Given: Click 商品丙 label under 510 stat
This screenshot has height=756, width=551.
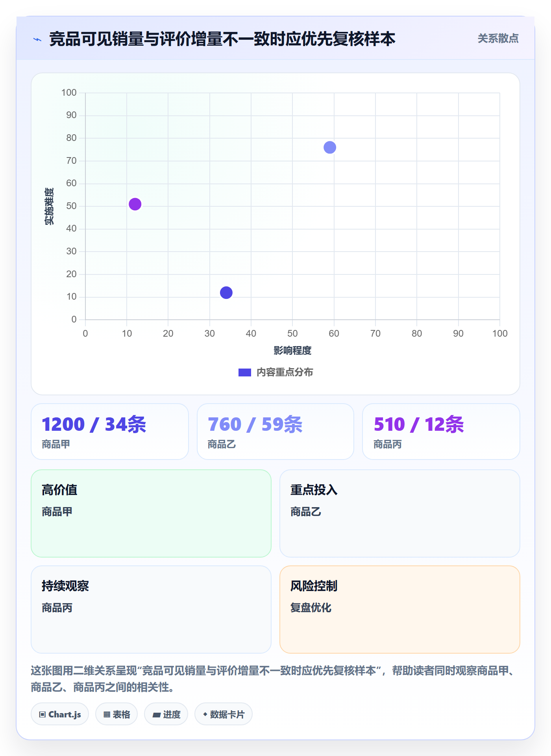Looking at the screenshot, I should [x=388, y=444].
